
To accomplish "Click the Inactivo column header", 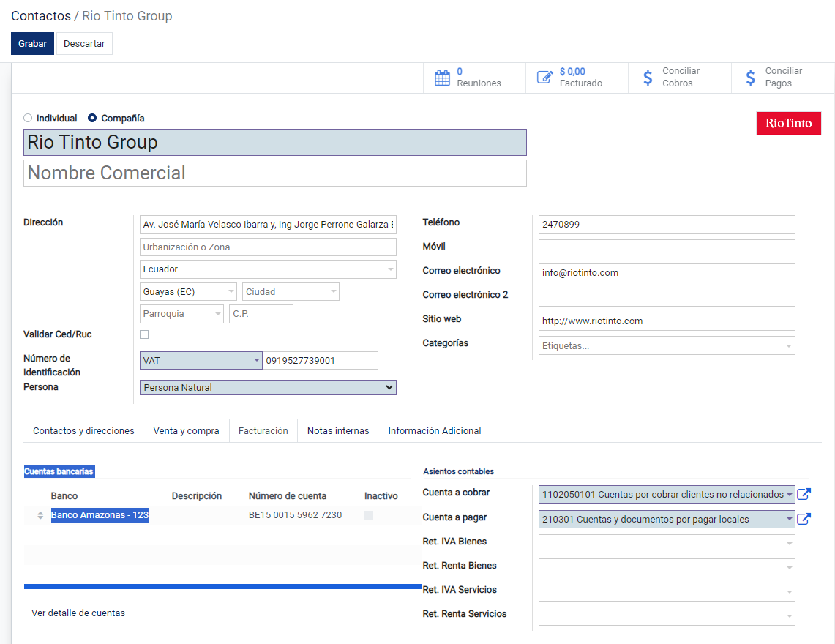I will point(381,496).
